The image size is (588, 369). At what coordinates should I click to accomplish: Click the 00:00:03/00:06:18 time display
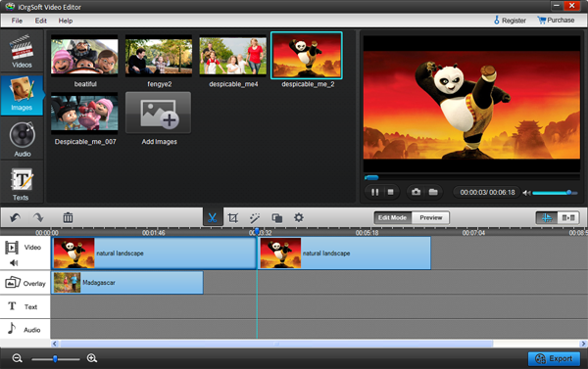(487, 193)
